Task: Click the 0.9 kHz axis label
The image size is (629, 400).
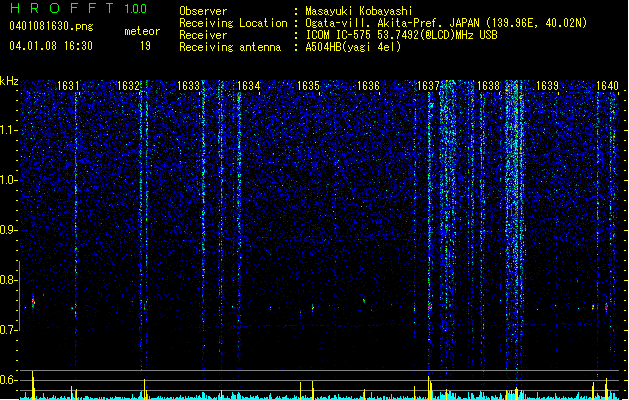Action: (8, 230)
